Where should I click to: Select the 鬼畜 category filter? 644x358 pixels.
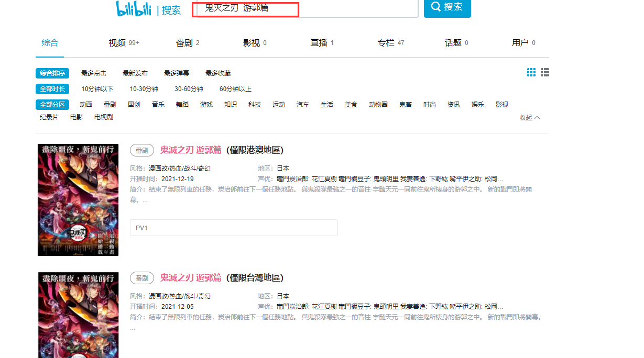pos(406,105)
